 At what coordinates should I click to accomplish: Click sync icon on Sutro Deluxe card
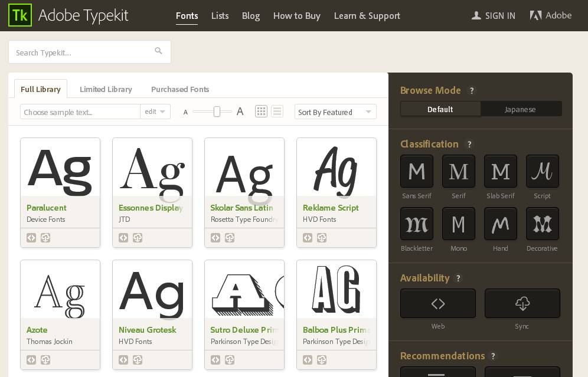pyautogui.click(x=230, y=360)
